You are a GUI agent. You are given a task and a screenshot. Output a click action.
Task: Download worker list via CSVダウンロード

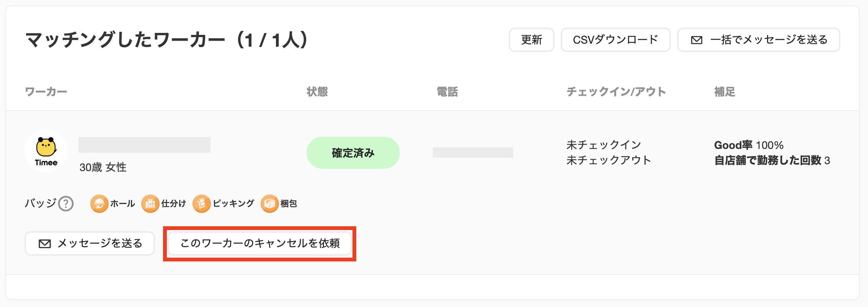pos(615,40)
